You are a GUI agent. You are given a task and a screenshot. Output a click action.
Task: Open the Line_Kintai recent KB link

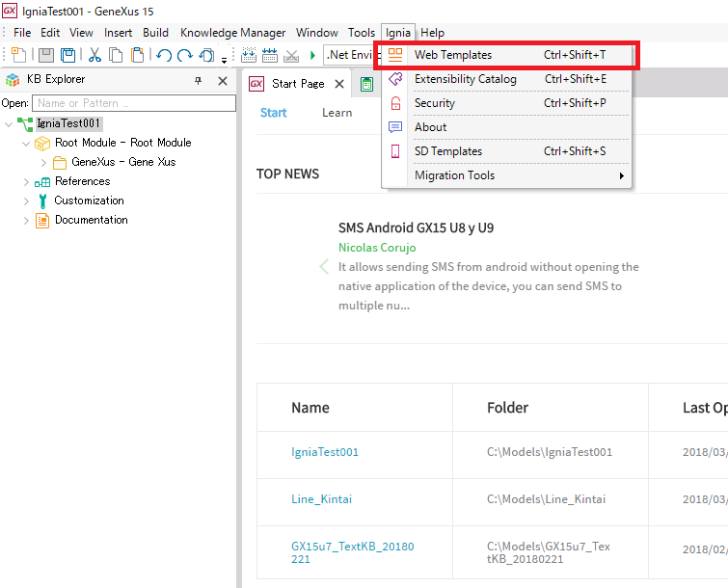(x=321, y=499)
